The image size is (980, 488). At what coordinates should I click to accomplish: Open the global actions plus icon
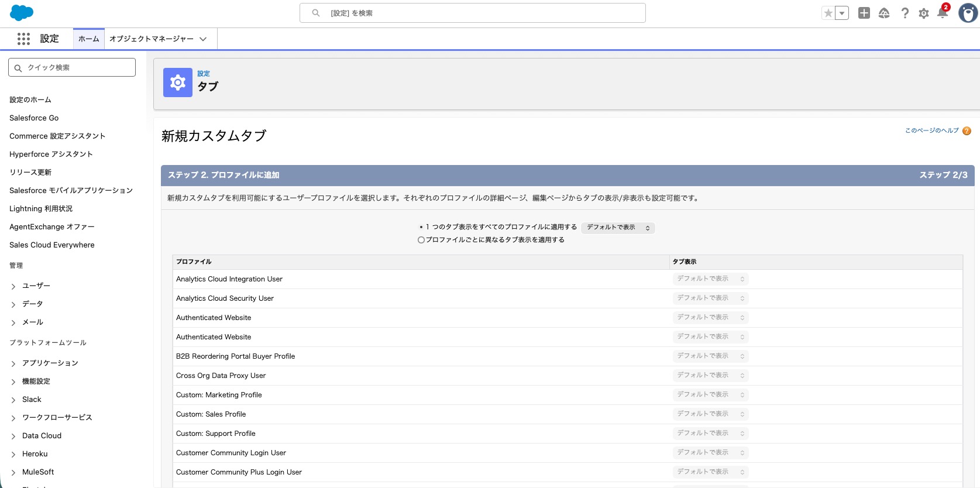(864, 13)
